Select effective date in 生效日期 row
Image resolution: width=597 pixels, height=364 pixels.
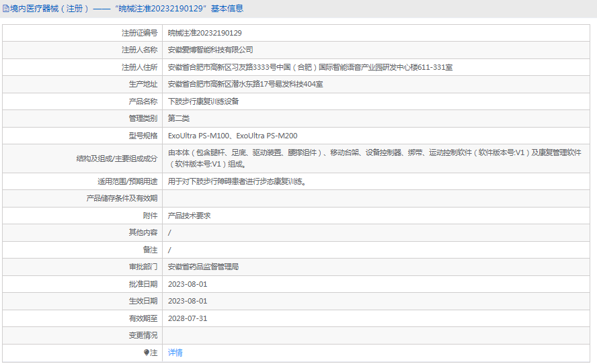[x=188, y=301]
